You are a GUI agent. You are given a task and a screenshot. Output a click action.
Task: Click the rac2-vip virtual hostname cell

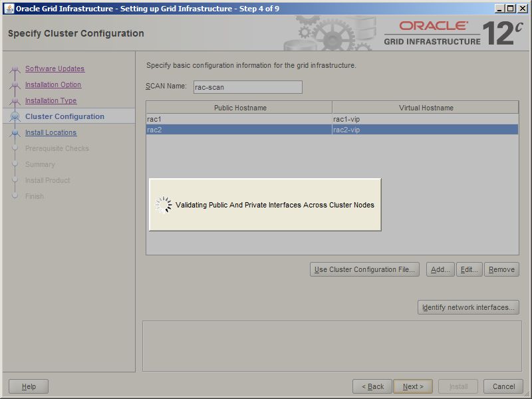click(425, 130)
